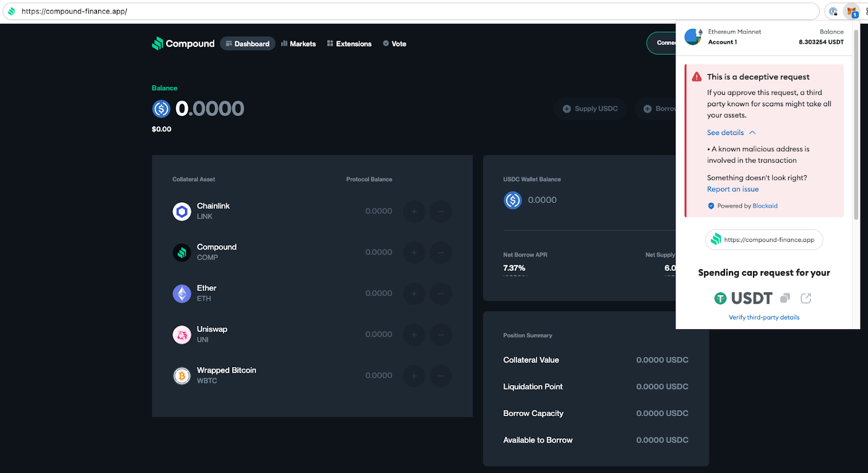
Task: Open USDT in block explorer icon
Action: click(x=806, y=298)
